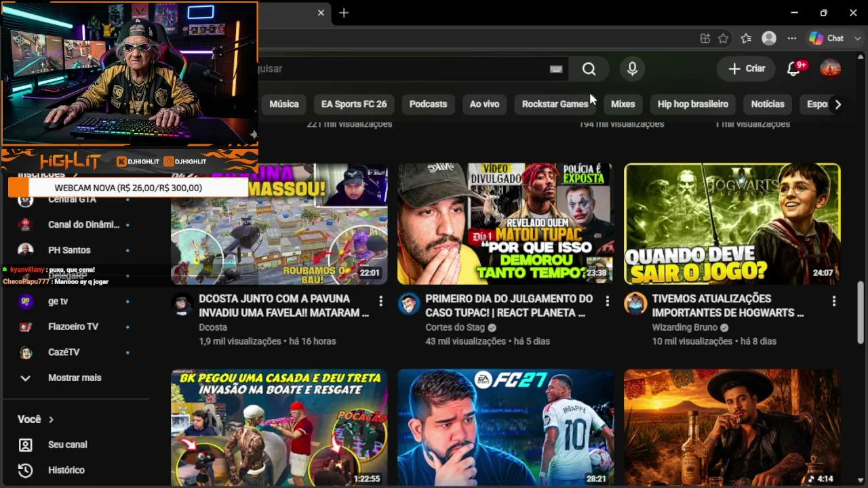
Task: Expand the Você section
Action: pyautogui.click(x=36, y=420)
